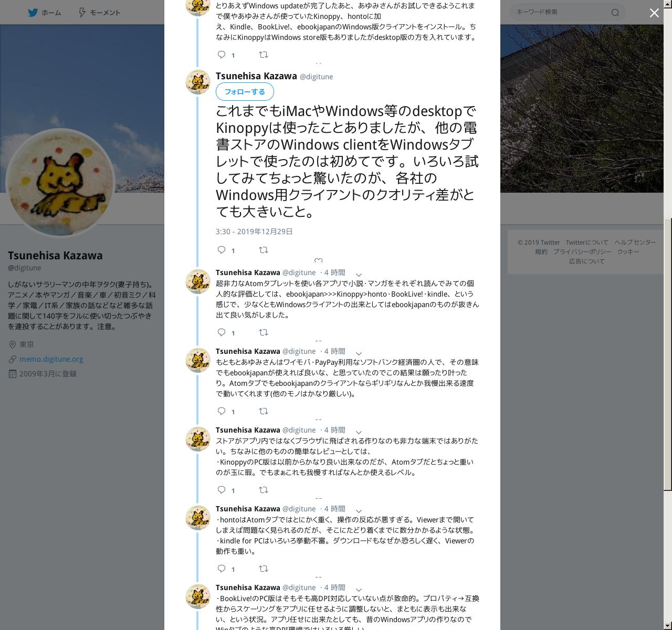Viewport: 672px width, 630px height.
Task: Retweet the PayPay SoftBank tweet
Action: click(x=264, y=411)
